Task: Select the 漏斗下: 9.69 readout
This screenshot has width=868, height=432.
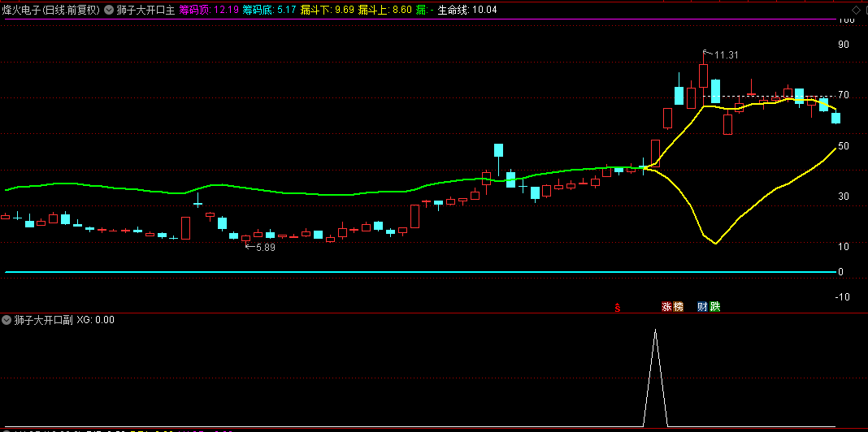Action: tap(326, 10)
